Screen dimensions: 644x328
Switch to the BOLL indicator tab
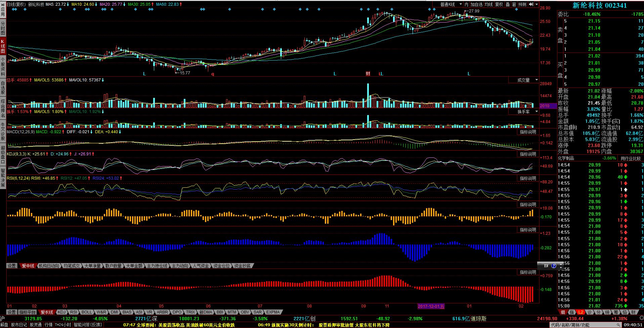coord(86,312)
